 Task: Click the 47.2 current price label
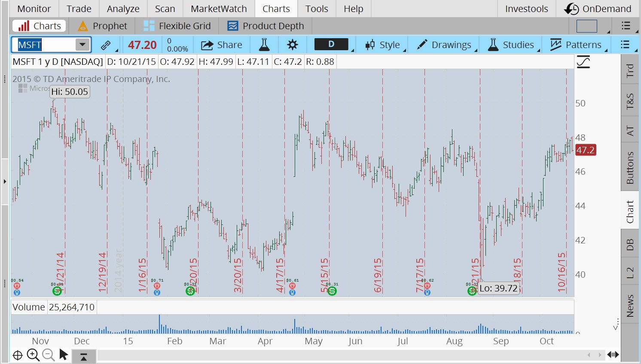tap(585, 150)
